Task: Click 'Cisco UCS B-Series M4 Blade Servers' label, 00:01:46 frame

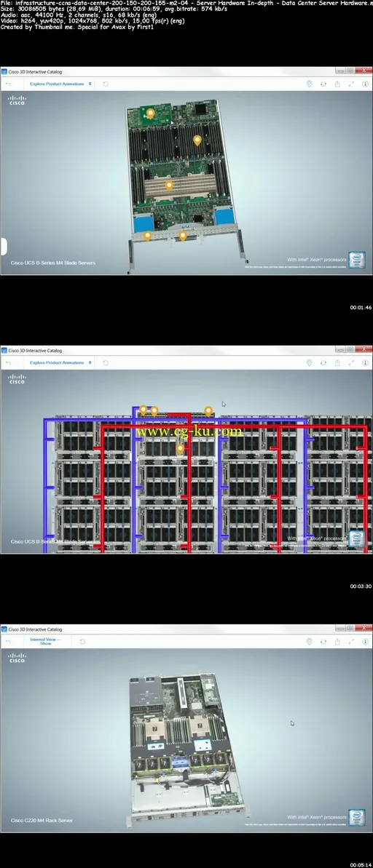Action: click(52, 263)
